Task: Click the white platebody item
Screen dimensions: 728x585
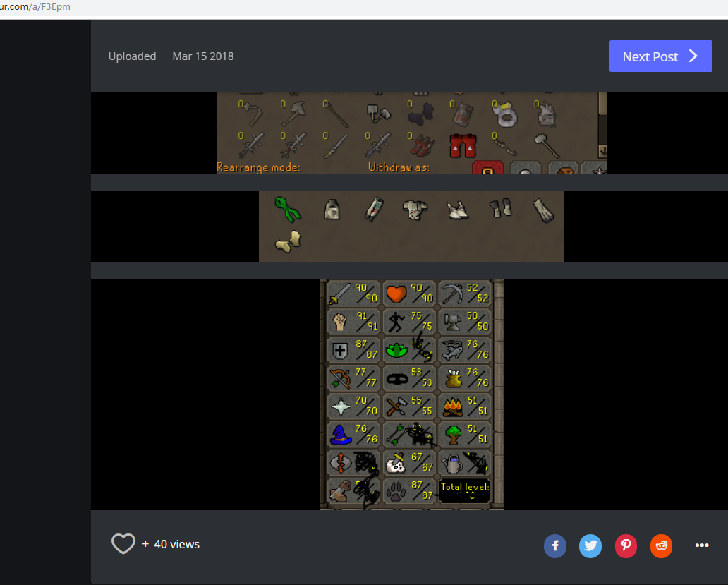Action: click(x=415, y=210)
